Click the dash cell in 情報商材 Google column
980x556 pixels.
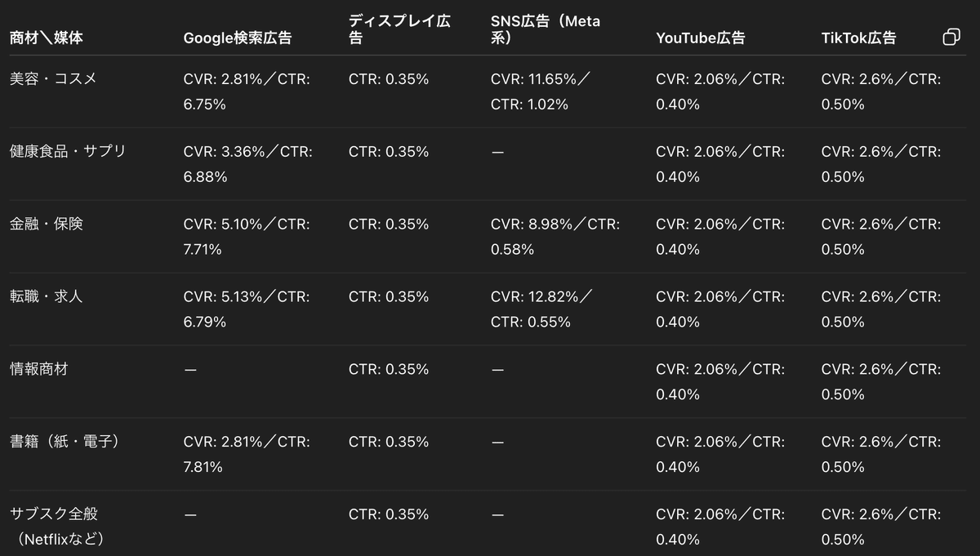point(190,368)
